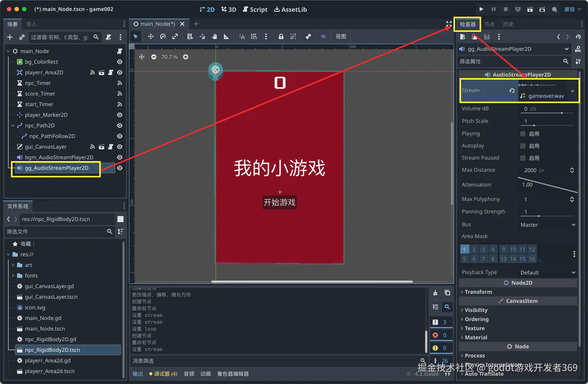Viewport: 588px width, 384px height.
Task: Open the Playback Type Default dropdown
Action: coord(548,273)
